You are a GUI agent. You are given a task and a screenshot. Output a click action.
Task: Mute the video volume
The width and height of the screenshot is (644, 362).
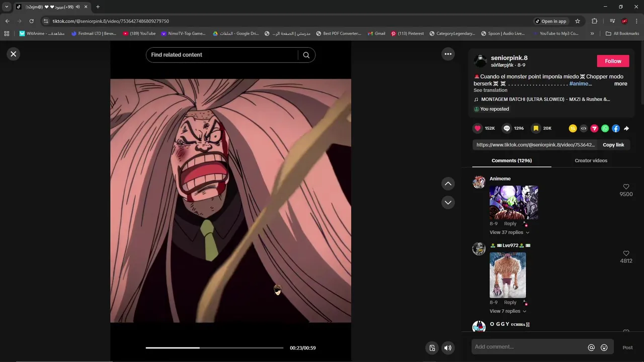pyautogui.click(x=448, y=348)
